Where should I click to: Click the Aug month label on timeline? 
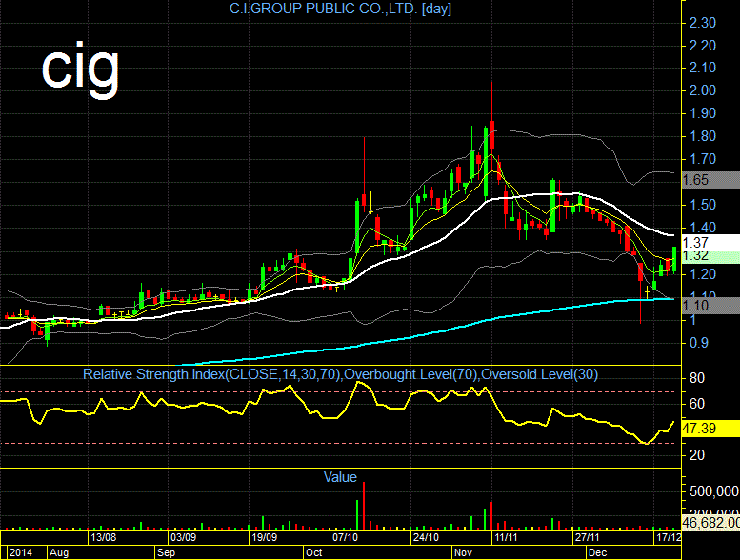59,552
